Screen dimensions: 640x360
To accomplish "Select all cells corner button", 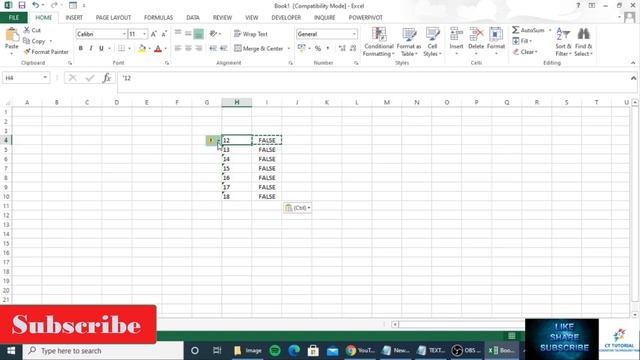I will pos(7,102).
